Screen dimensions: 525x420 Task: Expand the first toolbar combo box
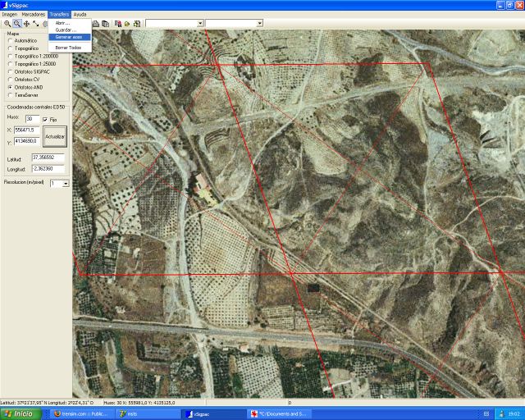(x=200, y=24)
